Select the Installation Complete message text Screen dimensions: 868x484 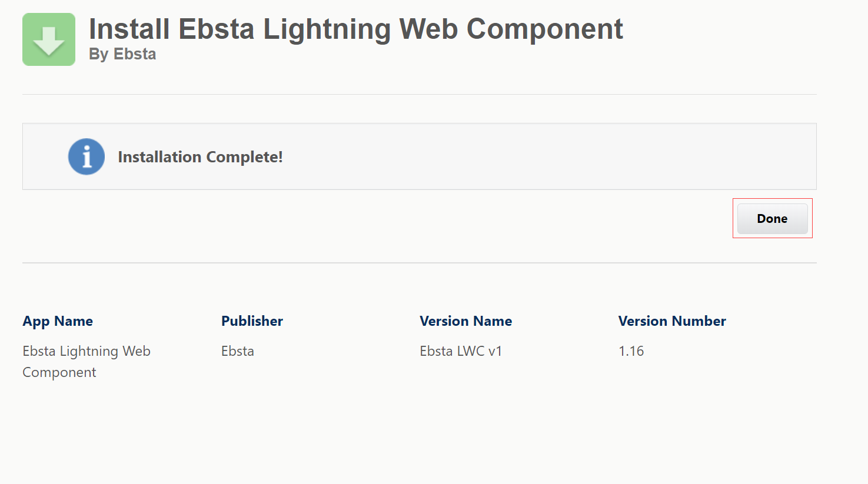[x=200, y=156]
